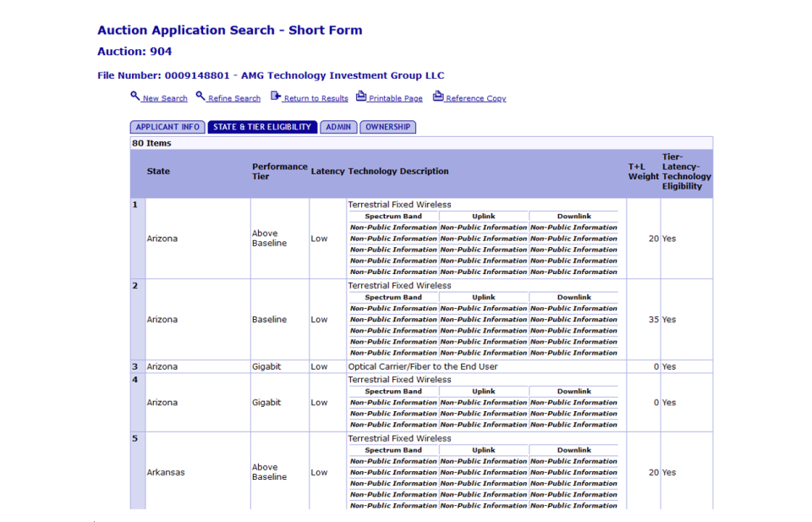
Task: Open the Reference Copy link text
Action: [475, 99]
